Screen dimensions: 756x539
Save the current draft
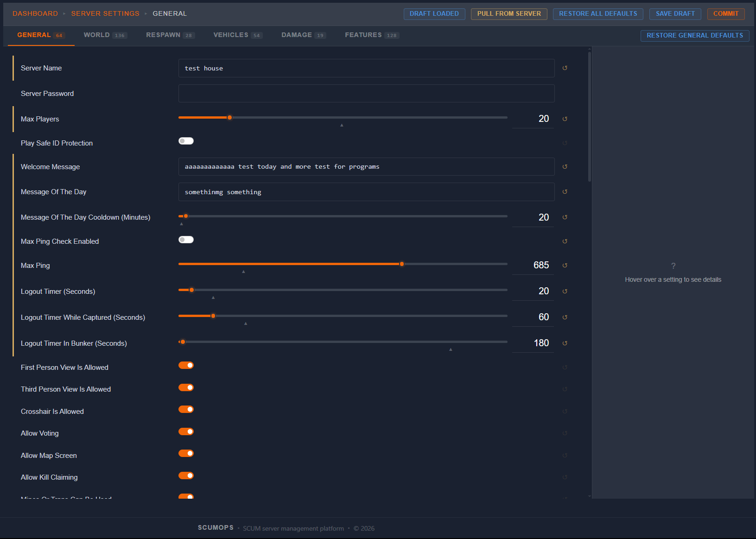click(675, 14)
